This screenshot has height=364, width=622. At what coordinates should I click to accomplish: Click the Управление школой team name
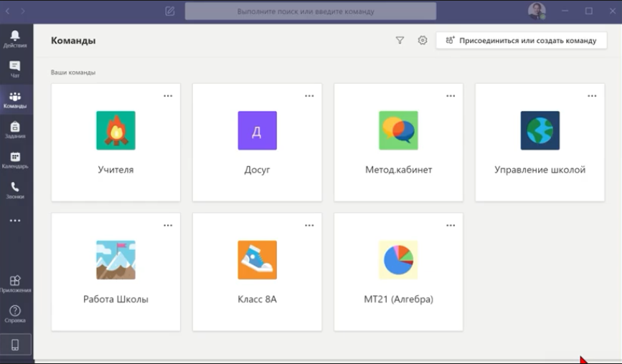tap(540, 170)
